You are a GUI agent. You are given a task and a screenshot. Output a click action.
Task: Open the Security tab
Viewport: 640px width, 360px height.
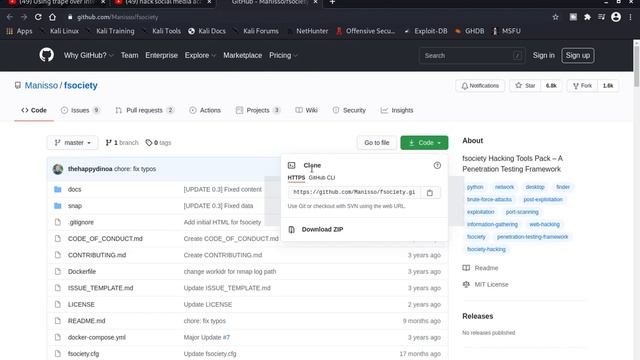[x=349, y=110]
